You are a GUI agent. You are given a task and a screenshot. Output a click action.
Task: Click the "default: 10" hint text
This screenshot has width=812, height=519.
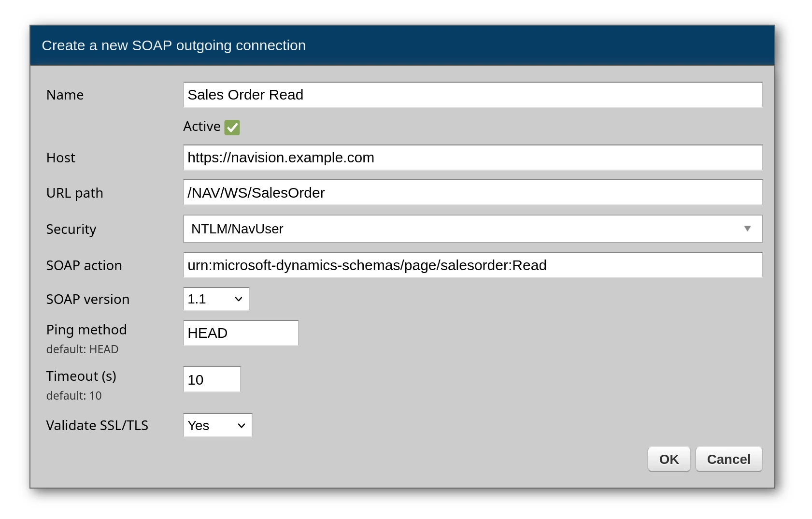click(74, 396)
